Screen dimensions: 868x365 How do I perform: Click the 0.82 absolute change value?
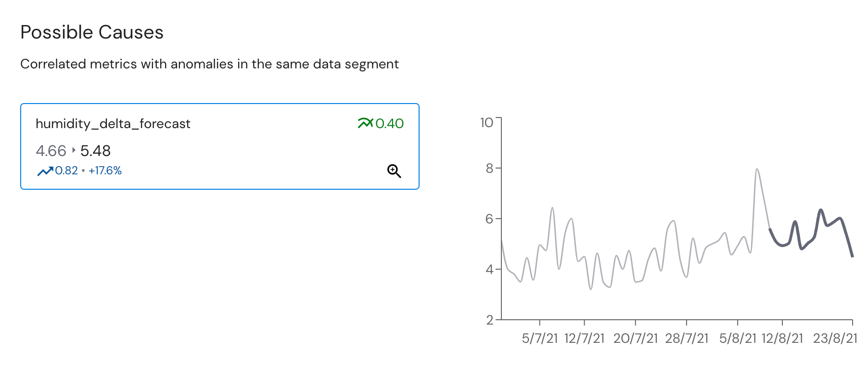66,170
